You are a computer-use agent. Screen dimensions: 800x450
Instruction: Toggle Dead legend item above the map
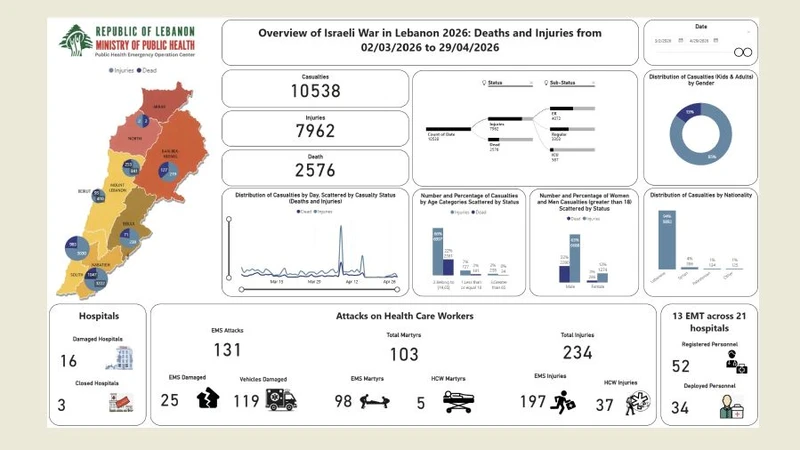[x=146, y=71]
